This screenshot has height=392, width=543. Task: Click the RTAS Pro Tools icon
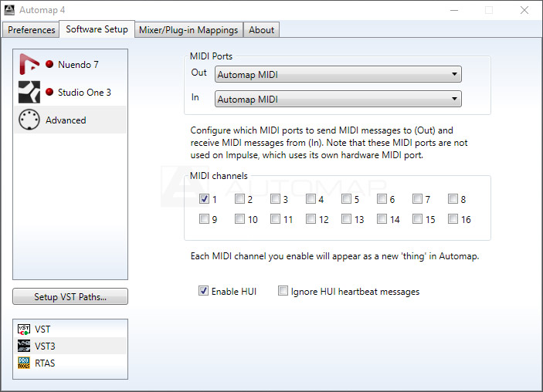[x=24, y=363]
